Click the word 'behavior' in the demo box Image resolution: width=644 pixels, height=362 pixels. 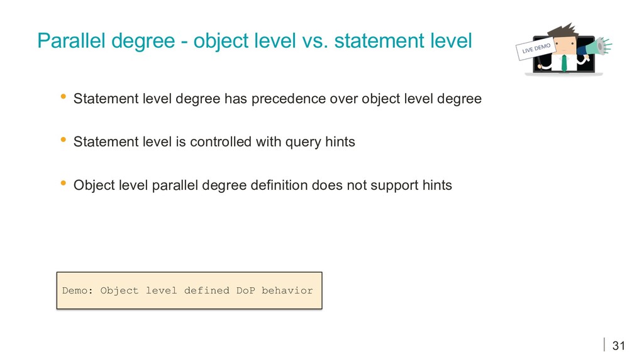click(x=287, y=290)
